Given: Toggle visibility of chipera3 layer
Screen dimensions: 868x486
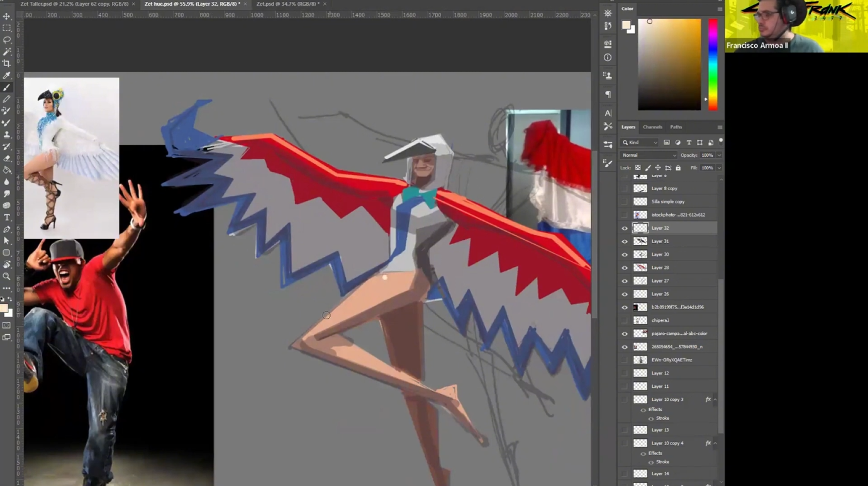Looking at the screenshot, I should click(x=625, y=320).
